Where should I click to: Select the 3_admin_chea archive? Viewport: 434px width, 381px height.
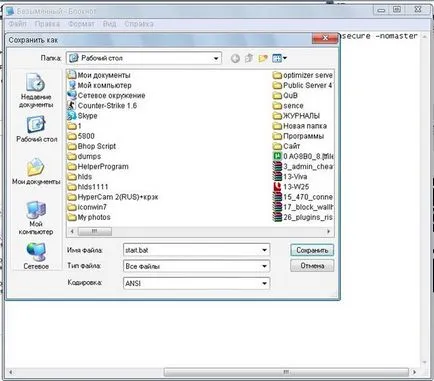303,166
